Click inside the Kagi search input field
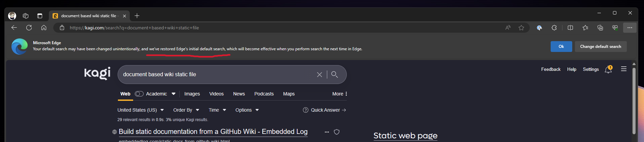Screen dimensions: 644x142 pos(216,75)
